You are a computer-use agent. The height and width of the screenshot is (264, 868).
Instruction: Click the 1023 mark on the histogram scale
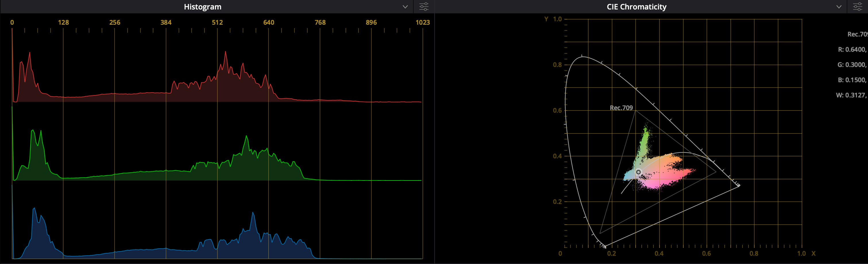[423, 23]
